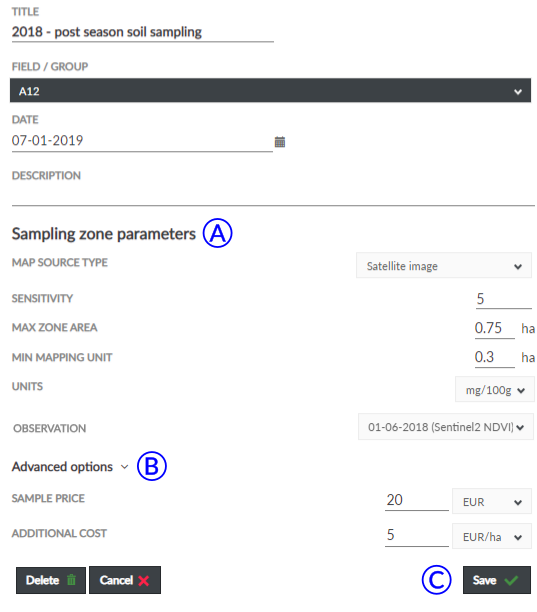Click the Date field showing 07-01-2019
The image size is (537, 612).
click(142, 141)
